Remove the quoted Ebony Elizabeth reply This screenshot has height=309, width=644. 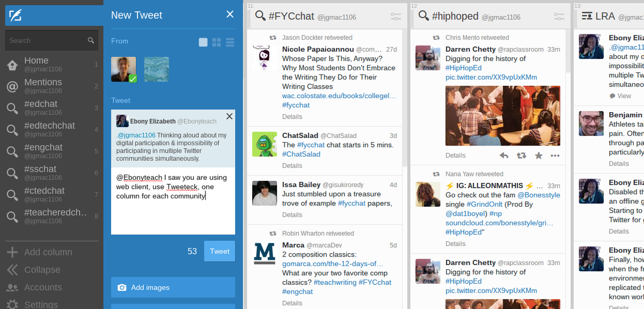point(229,116)
